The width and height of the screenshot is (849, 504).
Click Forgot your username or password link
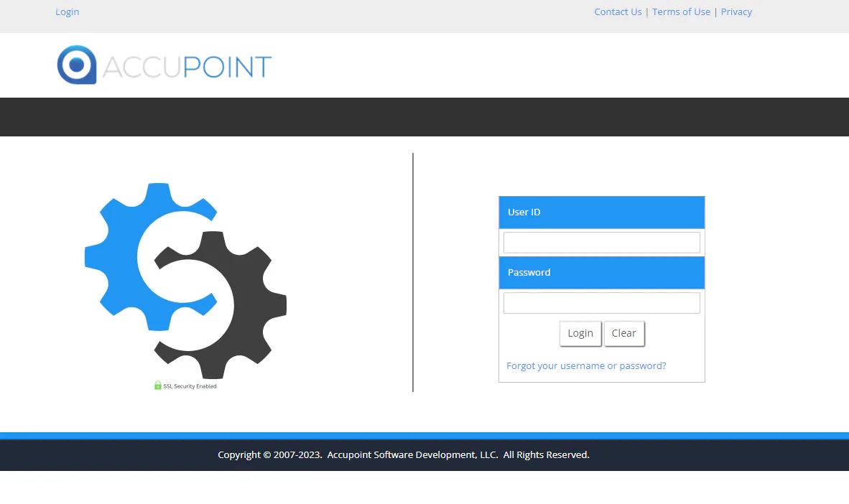(x=586, y=365)
